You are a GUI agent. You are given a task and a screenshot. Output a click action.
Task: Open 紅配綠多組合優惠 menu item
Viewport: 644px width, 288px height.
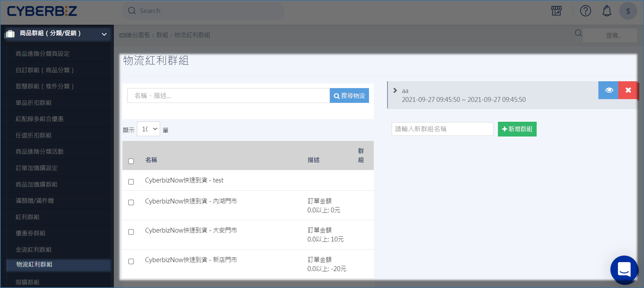point(40,119)
